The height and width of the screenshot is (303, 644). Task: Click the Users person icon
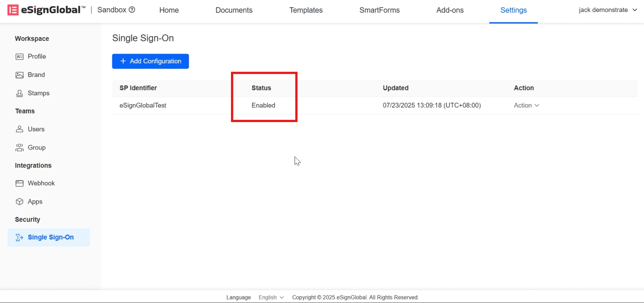20,129
